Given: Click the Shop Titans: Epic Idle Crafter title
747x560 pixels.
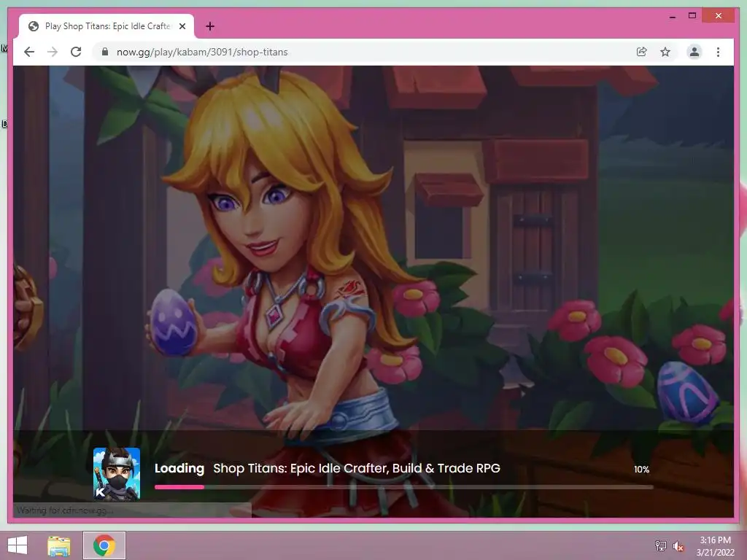Looking at the screenshot, I should tap(356, 469).
